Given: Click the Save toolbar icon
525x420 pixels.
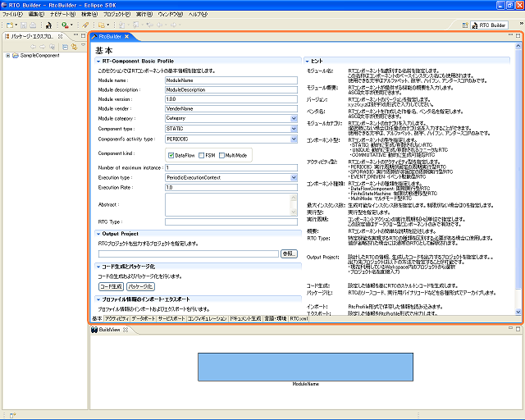Looking at the screenshot, I should 24,25.
